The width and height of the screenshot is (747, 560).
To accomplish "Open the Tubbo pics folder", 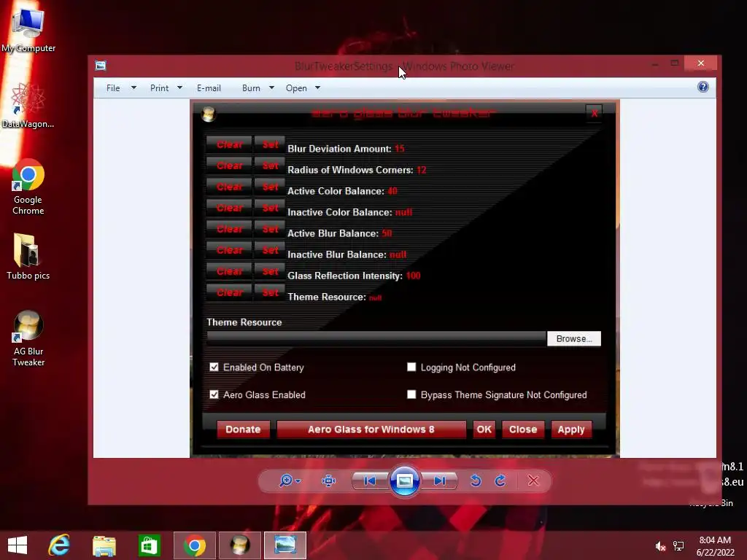I will pyautogui.click(x=28, y=256).
